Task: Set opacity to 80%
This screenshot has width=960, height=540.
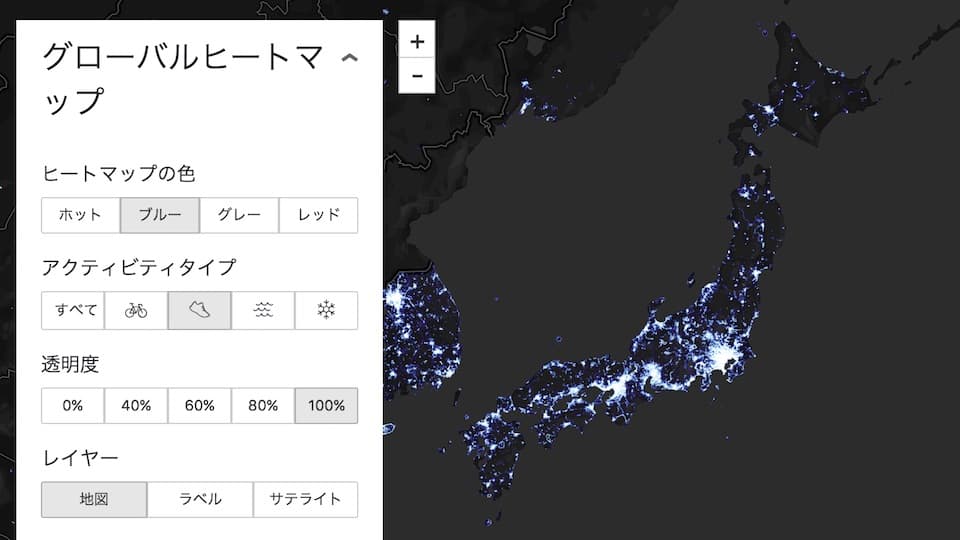Action: coord(263,405)
